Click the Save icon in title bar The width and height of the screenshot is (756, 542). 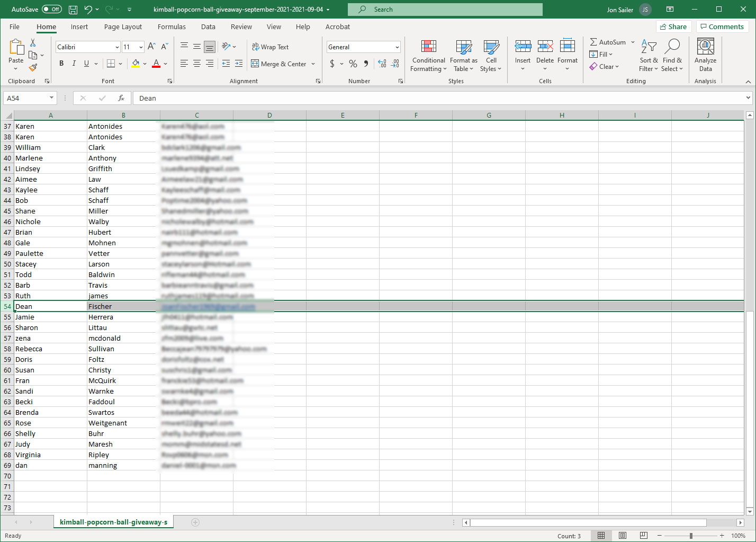[x=73, y=10]
